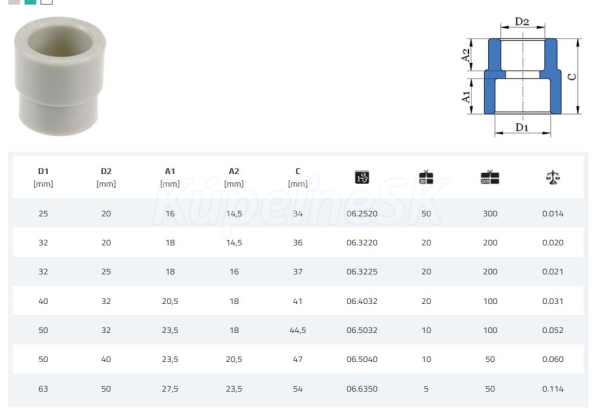600x414 pixels.
Task: Click the small package quantity icon
Action: click(426, 177)
